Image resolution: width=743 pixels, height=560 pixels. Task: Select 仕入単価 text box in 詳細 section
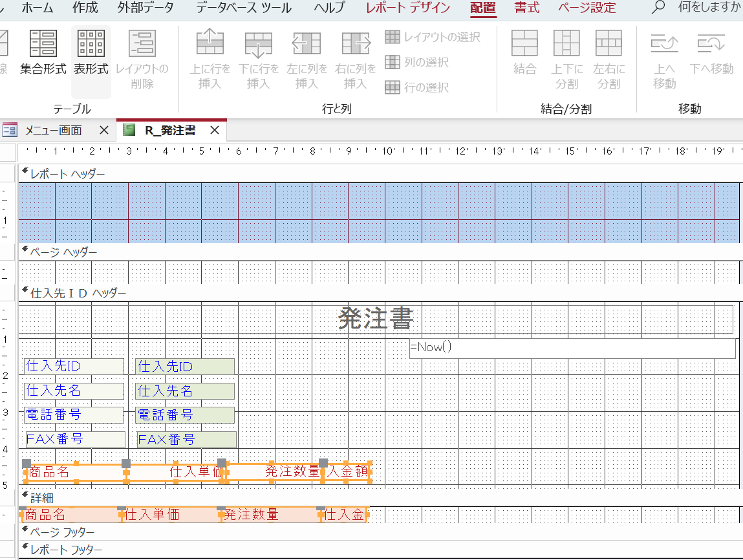(x=171, y=515)
